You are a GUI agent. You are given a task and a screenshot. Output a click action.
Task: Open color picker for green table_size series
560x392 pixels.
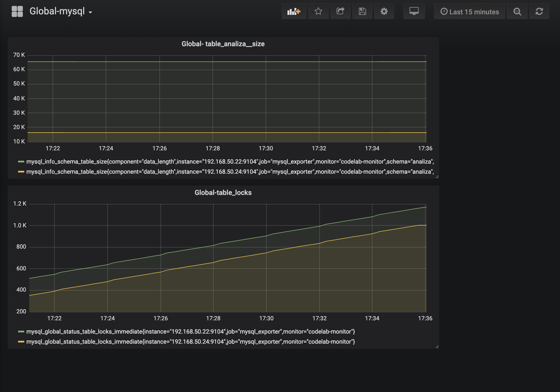(x=21, y=161)
